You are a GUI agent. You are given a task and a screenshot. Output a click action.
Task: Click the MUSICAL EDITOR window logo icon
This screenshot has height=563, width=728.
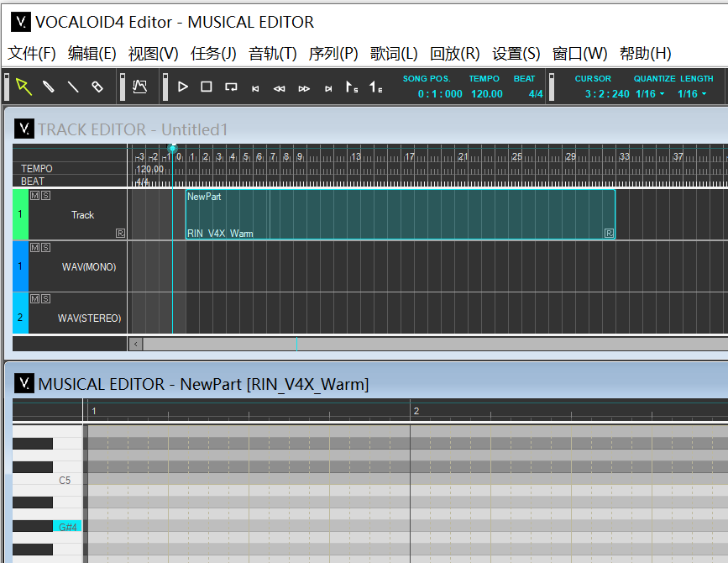(24, 383)
